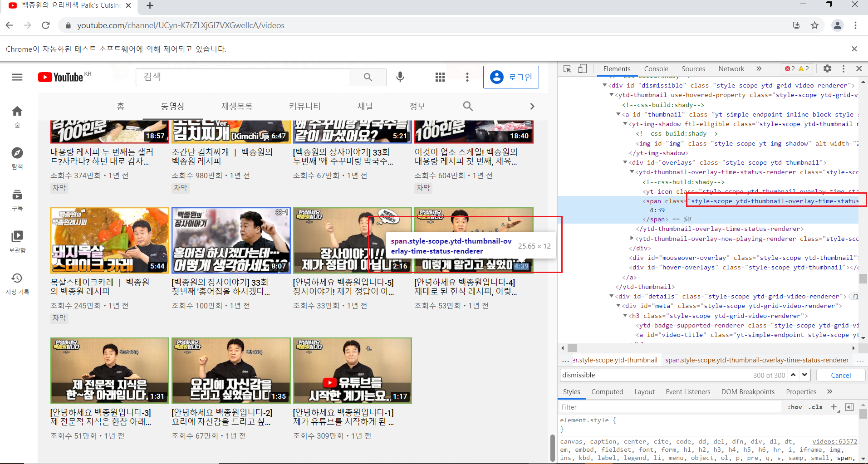The height and width of the screenshot is (464, 868).
Task: Select span breadcrumb in DevTools path
Action: pos(757,360)
